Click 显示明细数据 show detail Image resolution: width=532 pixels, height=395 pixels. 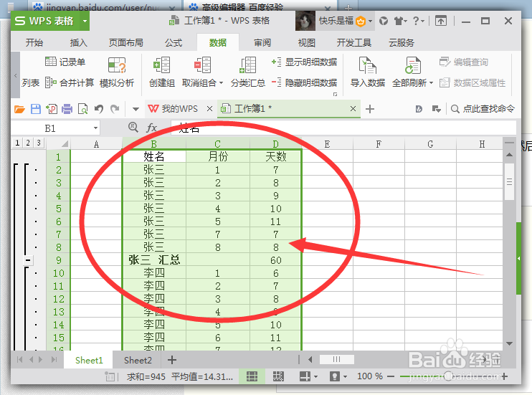click(x=304, y=62)
